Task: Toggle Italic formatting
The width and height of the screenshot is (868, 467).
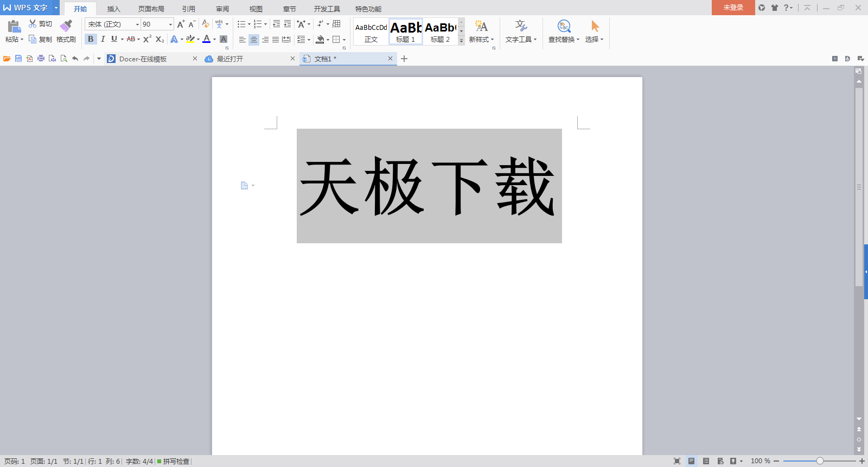Action: click(103, 39)
